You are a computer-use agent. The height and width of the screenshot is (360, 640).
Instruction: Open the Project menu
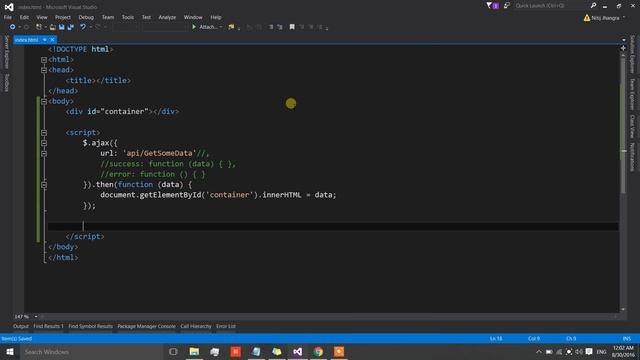(63, 17)
